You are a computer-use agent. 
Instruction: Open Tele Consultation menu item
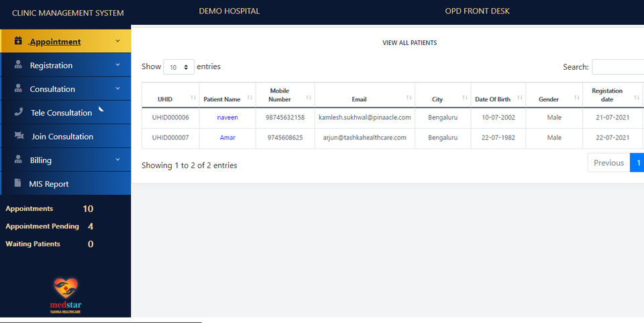(x=66, y=113)
